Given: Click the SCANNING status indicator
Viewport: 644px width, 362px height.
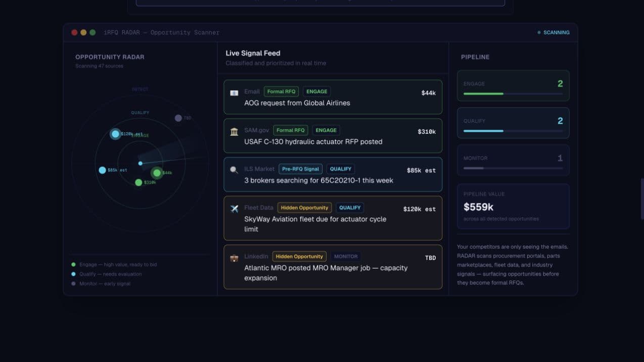Looking at the screenshot, I should (554, 32).
